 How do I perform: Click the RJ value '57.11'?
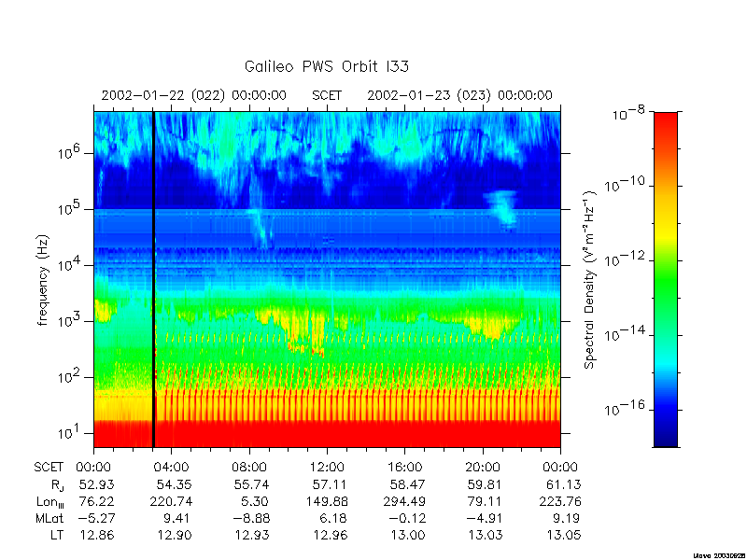pos(330,484)
